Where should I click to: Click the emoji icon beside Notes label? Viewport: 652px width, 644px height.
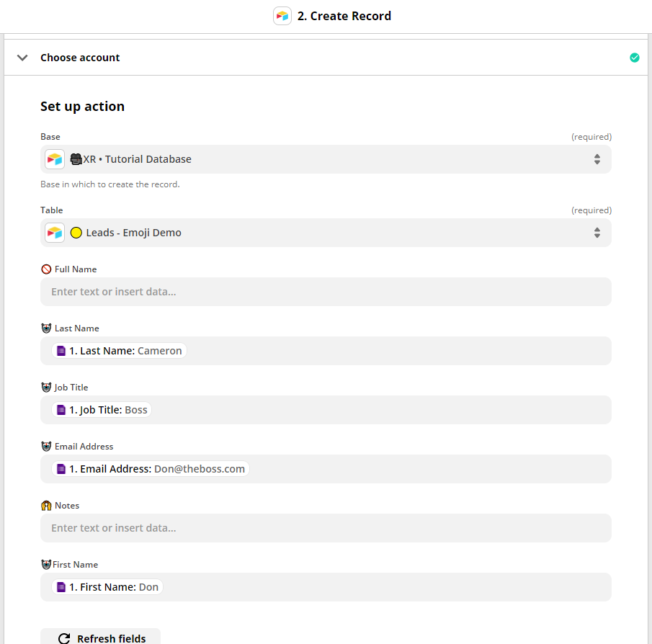click(46, 506)
